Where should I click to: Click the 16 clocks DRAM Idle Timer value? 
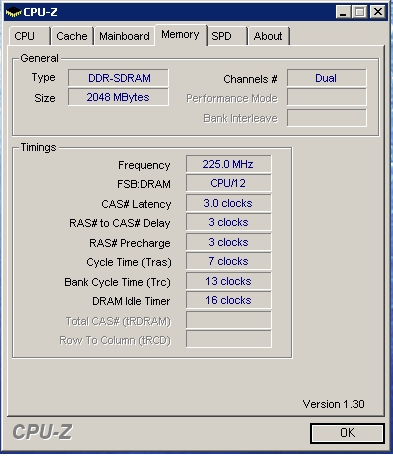[x=229, y=300]
